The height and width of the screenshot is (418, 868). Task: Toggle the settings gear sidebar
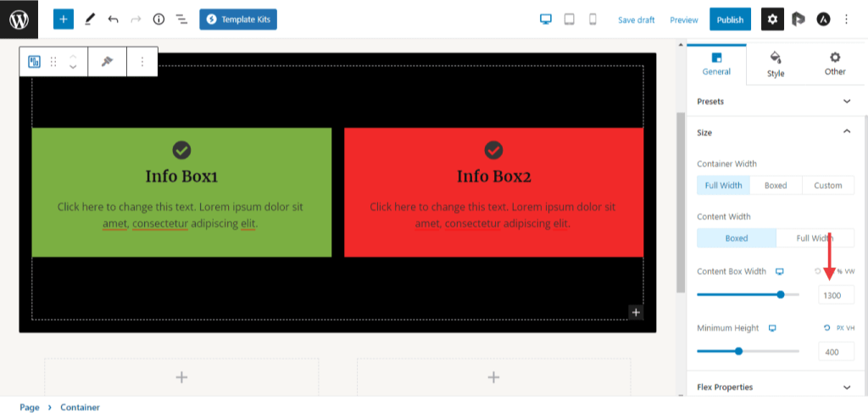(772, 19)
